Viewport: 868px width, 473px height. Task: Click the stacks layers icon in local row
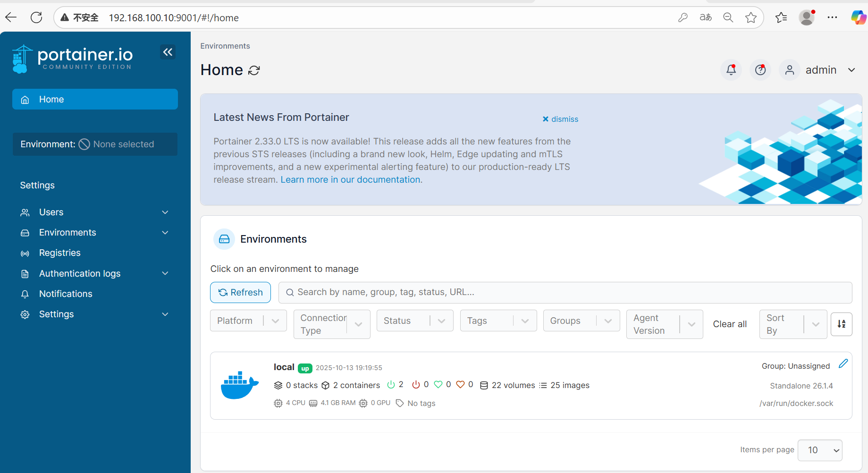278,386
